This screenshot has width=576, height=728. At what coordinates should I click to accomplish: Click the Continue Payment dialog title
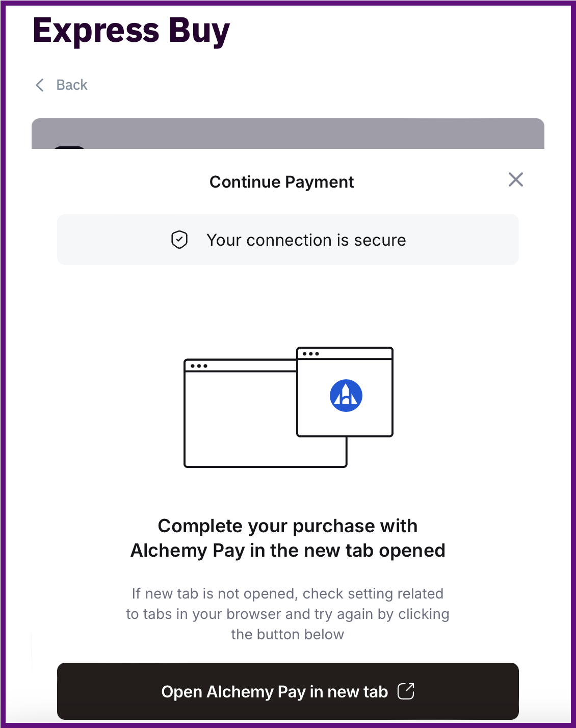[281, 182]
